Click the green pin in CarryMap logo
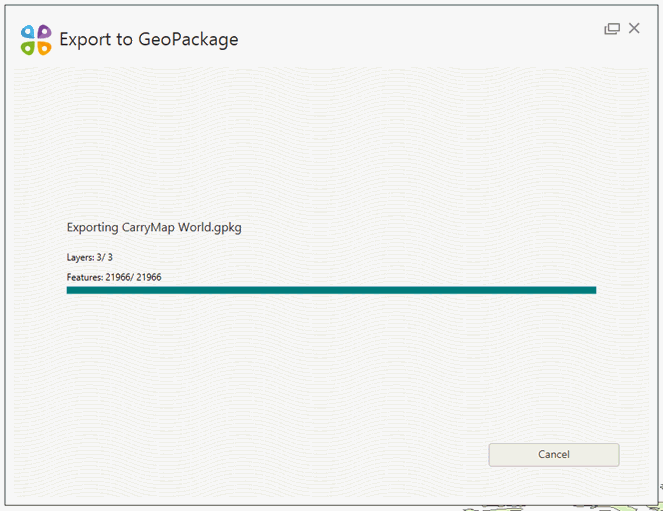Screen dimensions: 663x511 click(28, 48)
